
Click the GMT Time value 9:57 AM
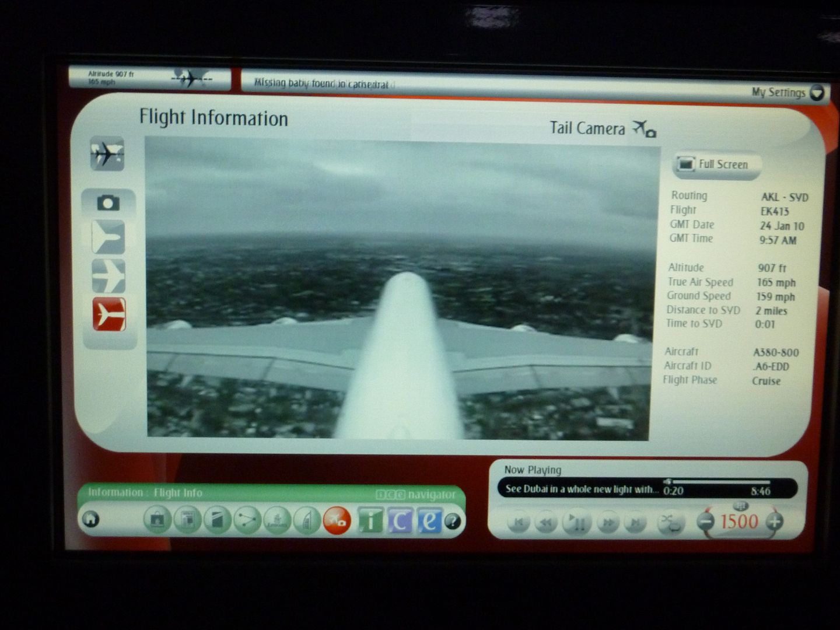tap(778, 240)
